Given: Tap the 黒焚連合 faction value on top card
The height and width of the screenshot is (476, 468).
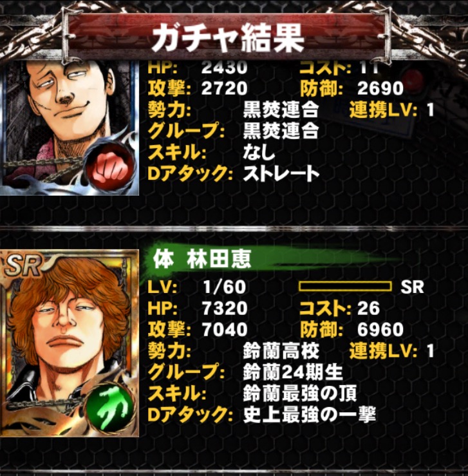Looking at the screenshot, I should (x=281, y=109).
